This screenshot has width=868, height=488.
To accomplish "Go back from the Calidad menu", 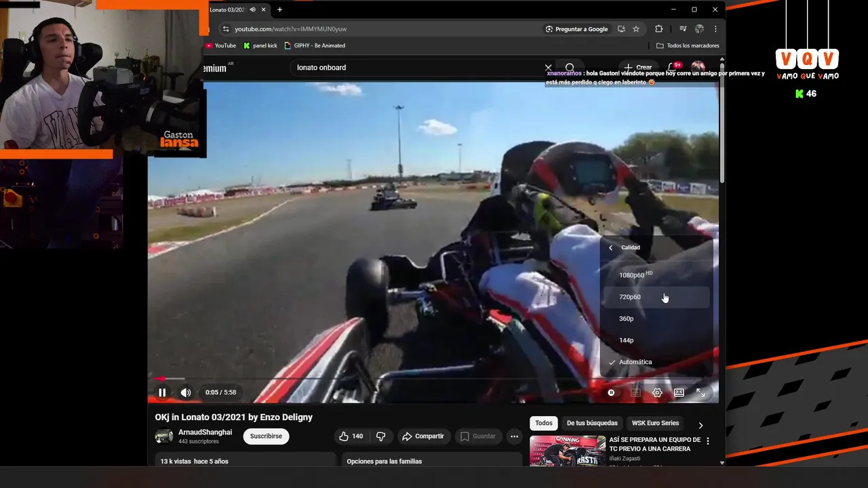I will pyautogui.click(x=610, y=247).
